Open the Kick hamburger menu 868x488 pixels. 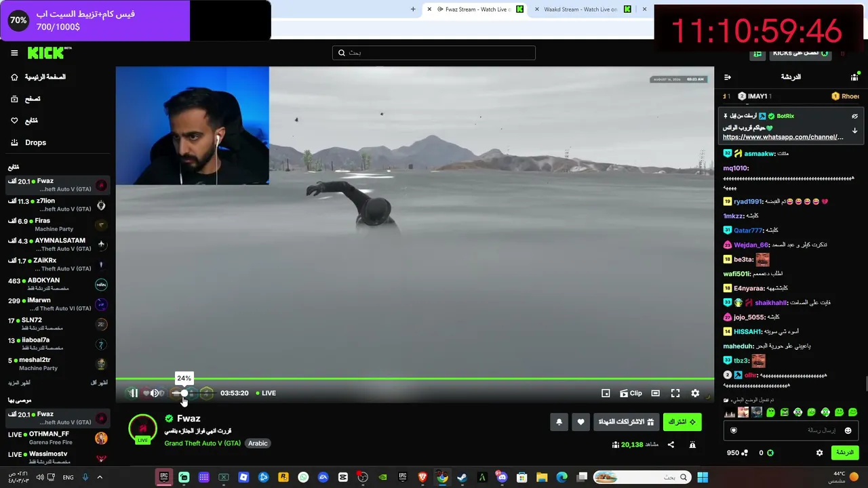point(14,53)
